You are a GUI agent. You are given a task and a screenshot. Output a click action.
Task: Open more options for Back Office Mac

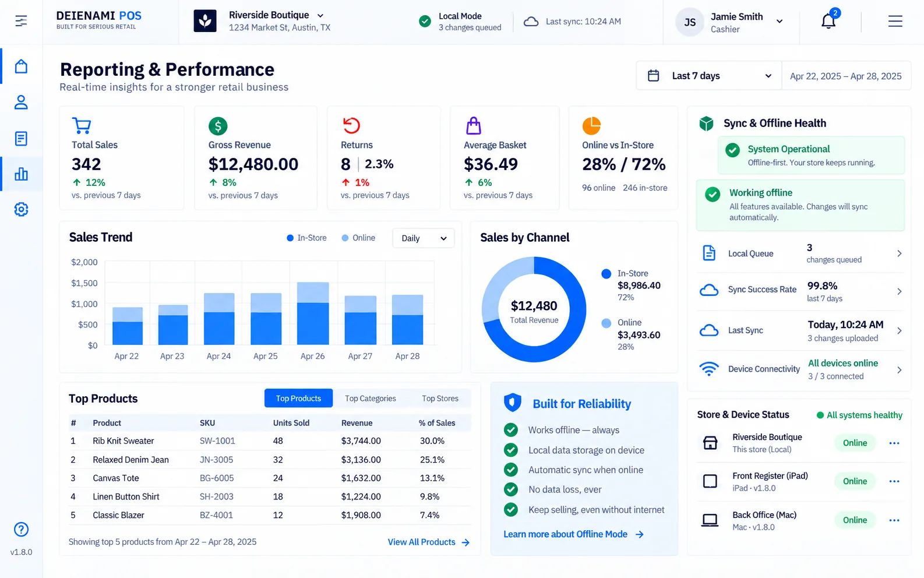pos(894,520)
